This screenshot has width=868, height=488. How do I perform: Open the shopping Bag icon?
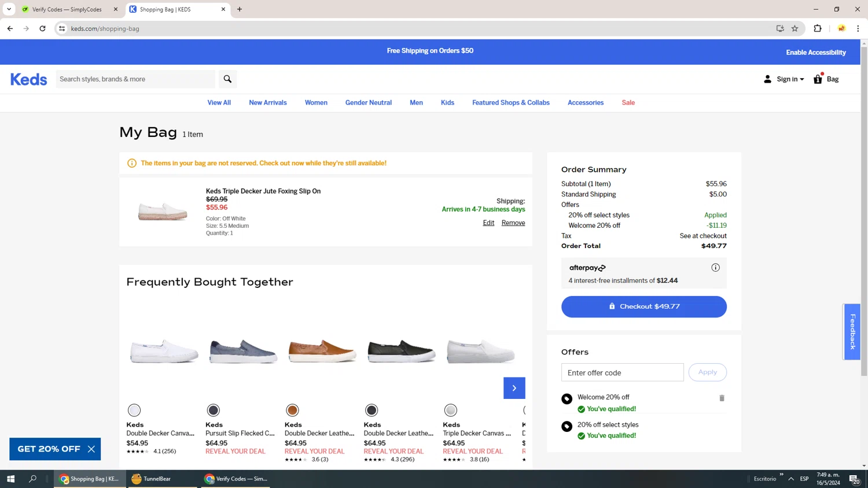818,79
